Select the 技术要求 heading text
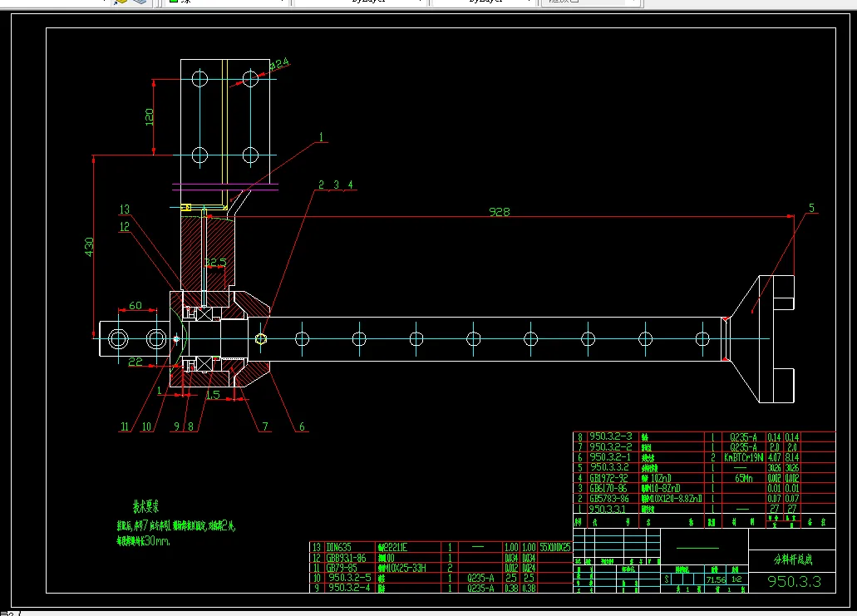The height and width of the screenshot is (616, 857). point(146,506)
